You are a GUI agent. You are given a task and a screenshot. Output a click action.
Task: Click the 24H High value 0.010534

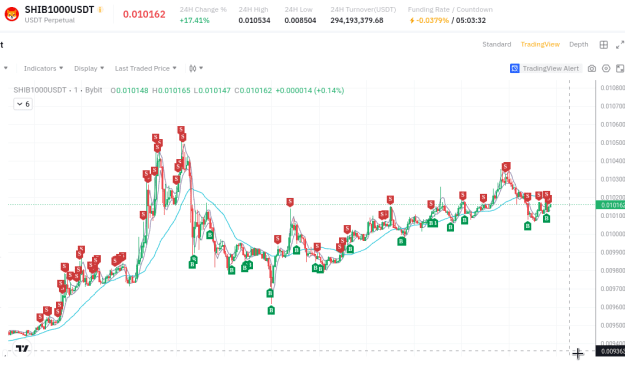tap(254, 20)
